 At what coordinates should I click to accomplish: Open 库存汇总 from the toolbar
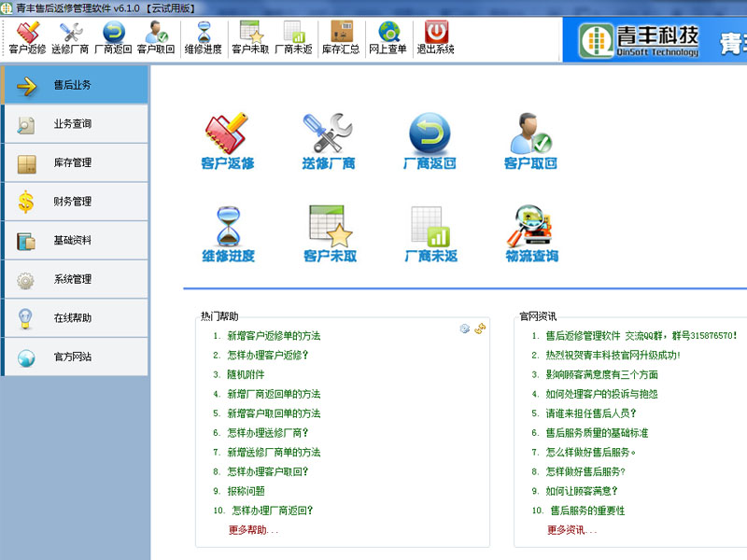click(x=341, y=37)
